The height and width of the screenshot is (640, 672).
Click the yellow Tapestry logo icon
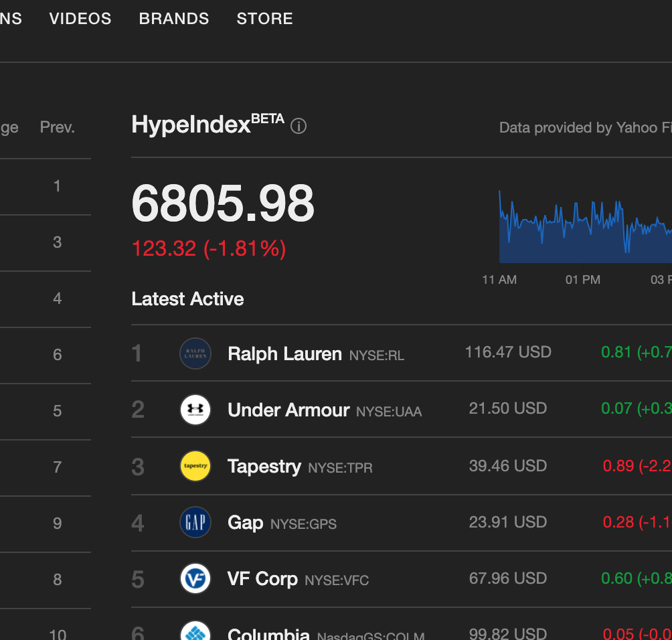click(x=195, y=466)
